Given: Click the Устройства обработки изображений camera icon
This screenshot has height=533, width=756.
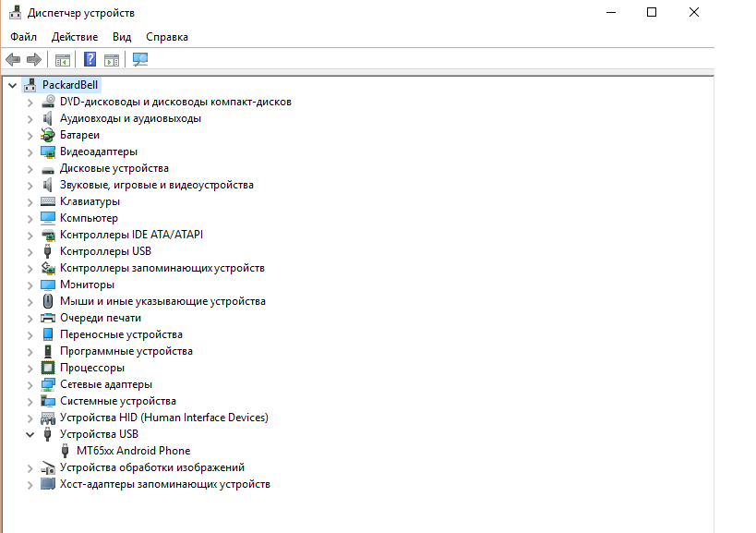Looking at the screenshot, I should tap(48, 468).
